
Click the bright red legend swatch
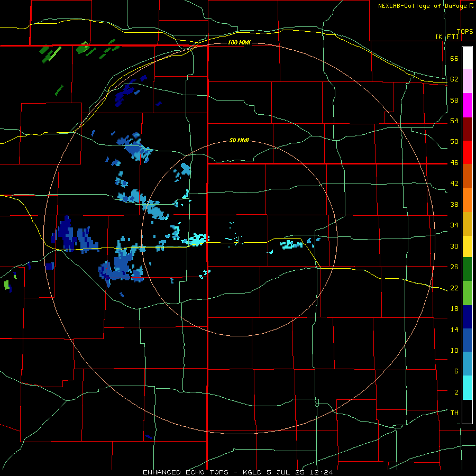[467, 152]
